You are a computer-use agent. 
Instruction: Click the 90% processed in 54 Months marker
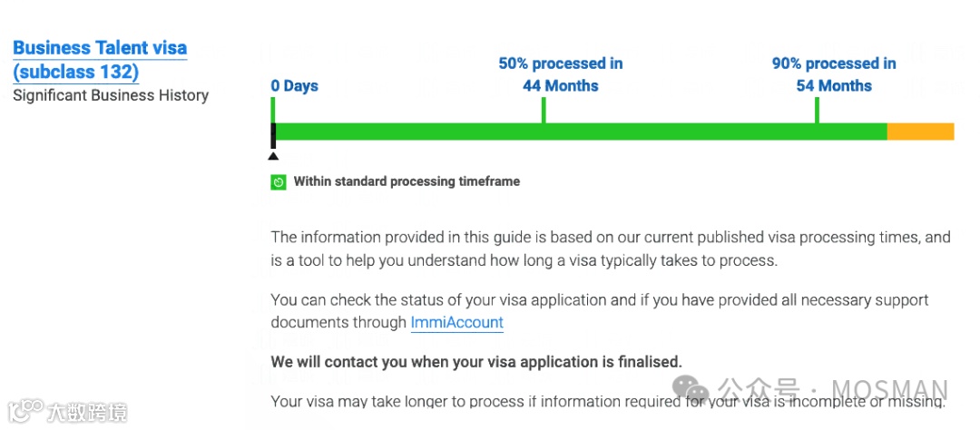(x=833, y=74)
